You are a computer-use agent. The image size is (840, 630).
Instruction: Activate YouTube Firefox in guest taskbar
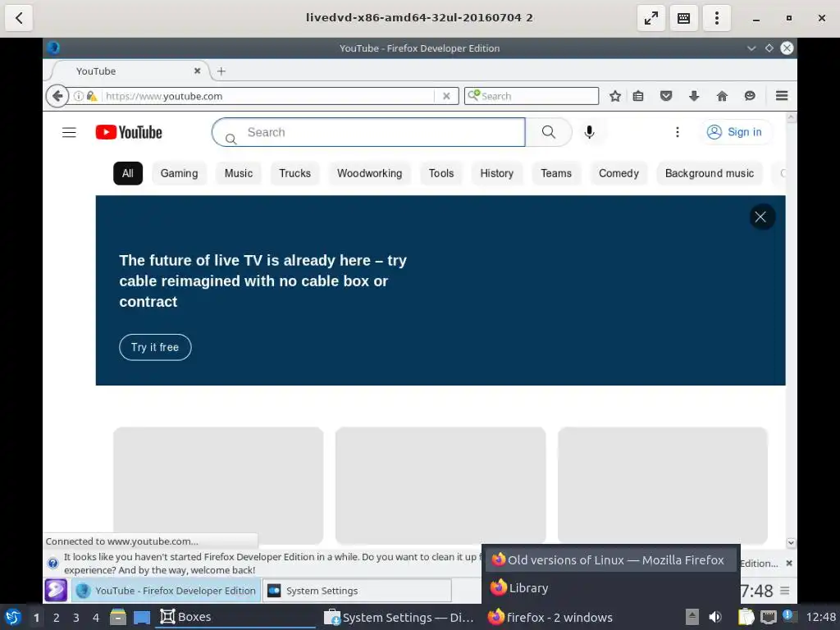(166, 591)
